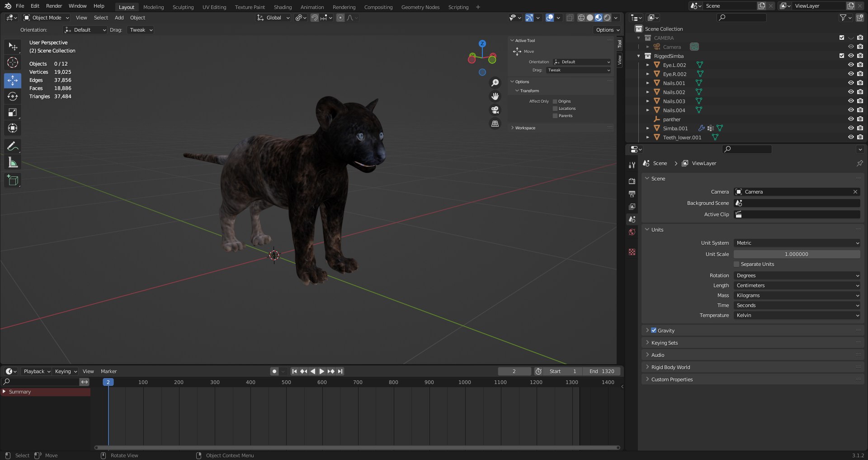Open the Output properties tab

632,194
